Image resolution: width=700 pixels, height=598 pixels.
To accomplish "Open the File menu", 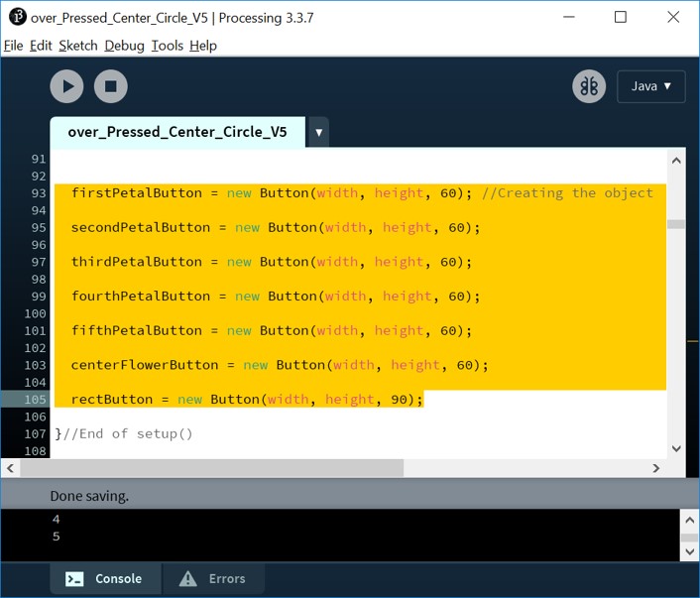I will point(14,46).
